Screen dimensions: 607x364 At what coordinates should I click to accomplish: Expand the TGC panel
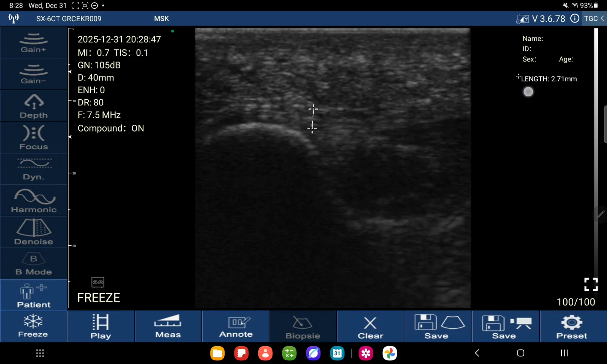[x=594, y=19]
